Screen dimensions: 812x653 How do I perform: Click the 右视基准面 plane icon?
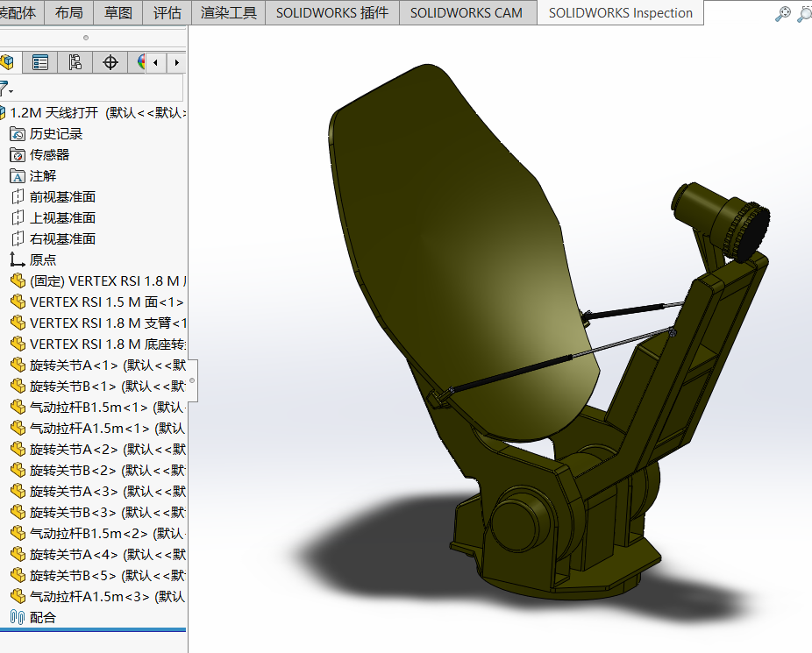pos(18,239)
